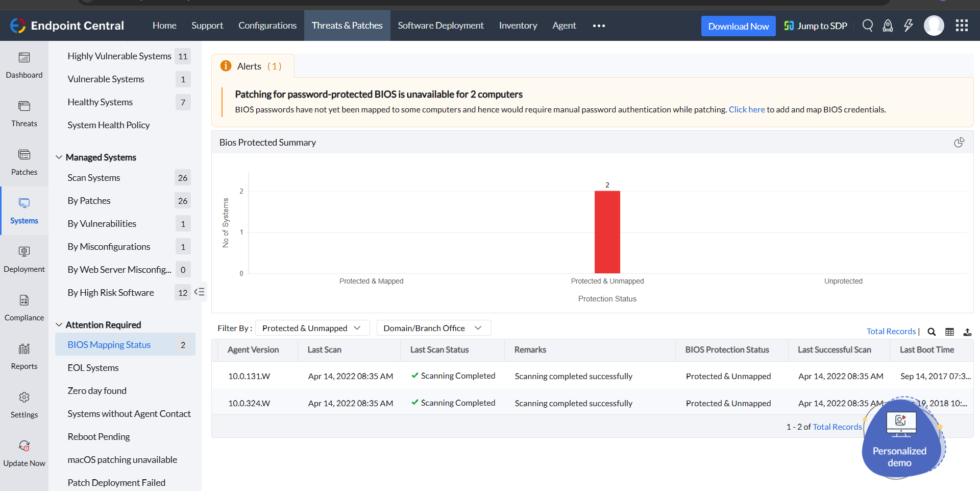980x491 pixels.
Task: Open the Dashboard sidebar icon
Action: (24, 65)
